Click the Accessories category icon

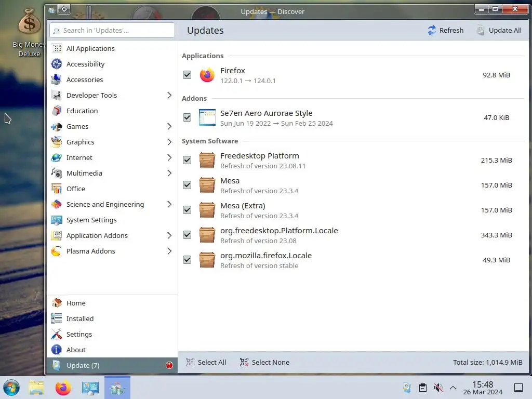click(x=57, y=79)
